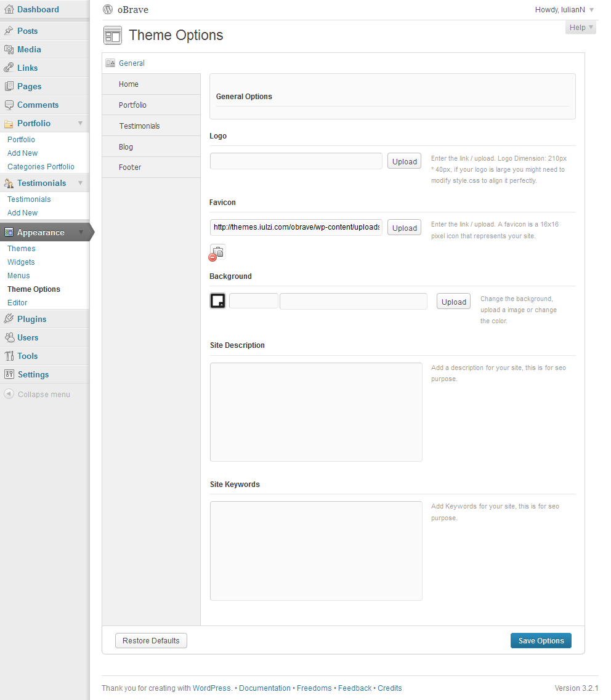Open the Widgets submenu link
This screenshot has width=611, height=700.
click(21, 262)
